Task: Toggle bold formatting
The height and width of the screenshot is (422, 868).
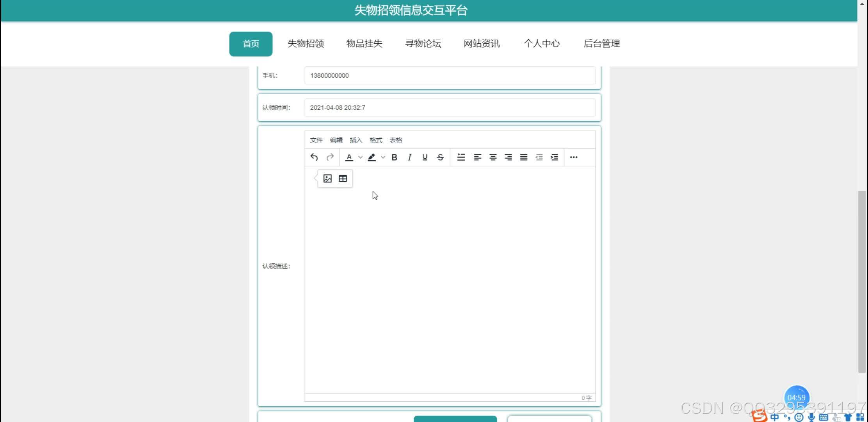Action: point(394,157)
